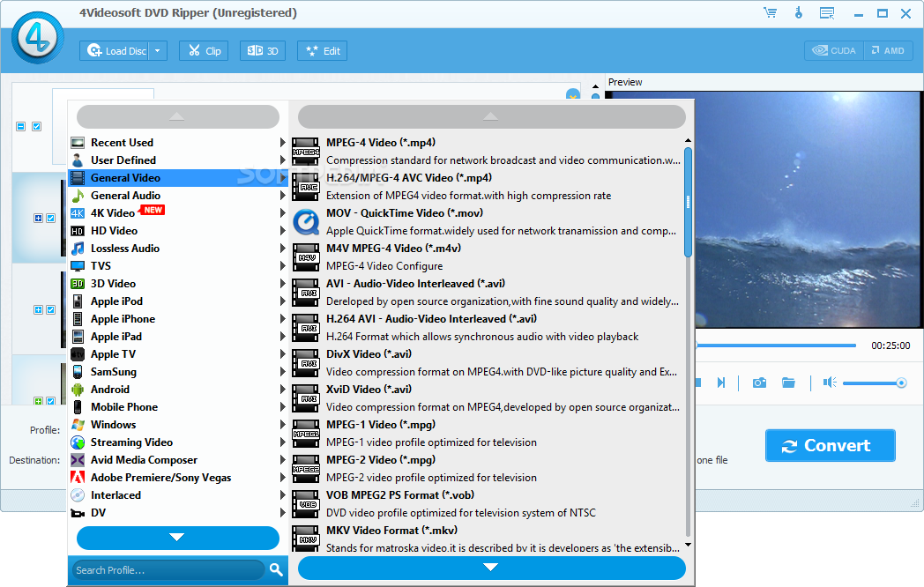The width and height of the screenshot is (924, 587).
Task: Toggle the AMD acceleration button
Action: [x=888, y=51]
